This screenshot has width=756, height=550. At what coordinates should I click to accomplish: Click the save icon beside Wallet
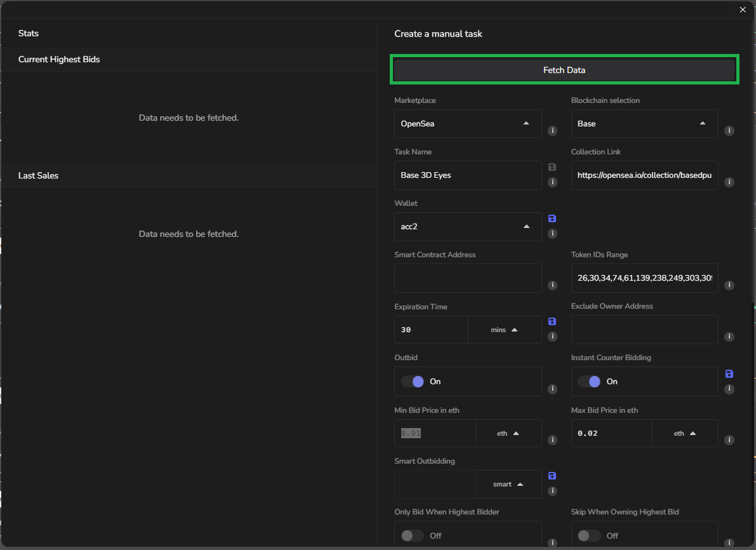click(x=552, y=218)
